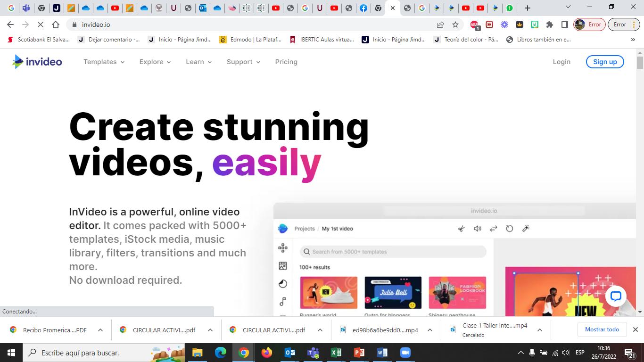
Task: Click the InVideo logo
Action: pos(37,62)
